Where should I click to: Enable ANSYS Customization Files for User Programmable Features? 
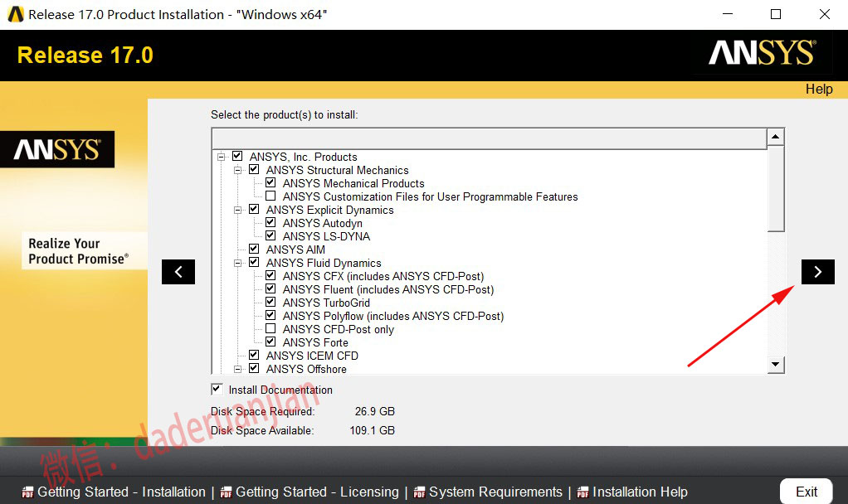[271, 196]
